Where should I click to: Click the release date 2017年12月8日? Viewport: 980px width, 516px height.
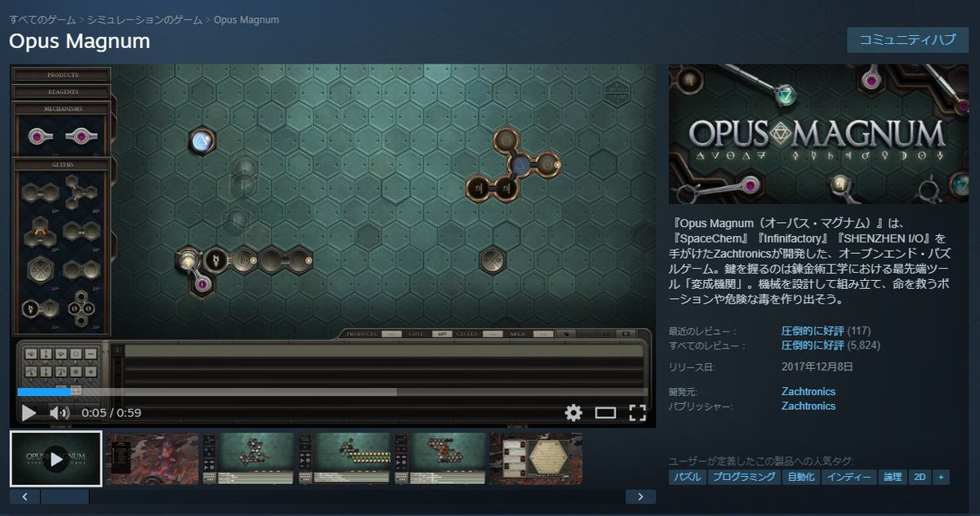point(817,367)
